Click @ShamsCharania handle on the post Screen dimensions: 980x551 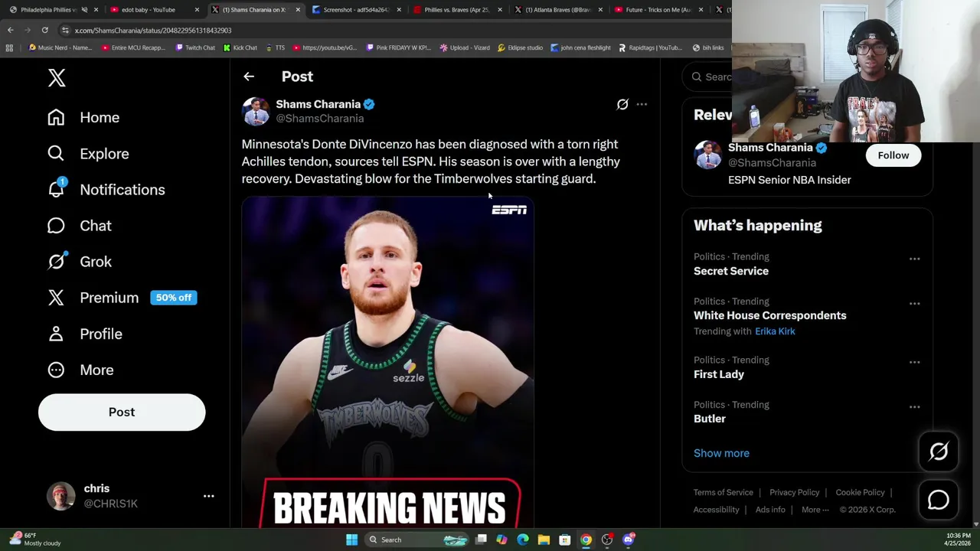pos(320,119)
